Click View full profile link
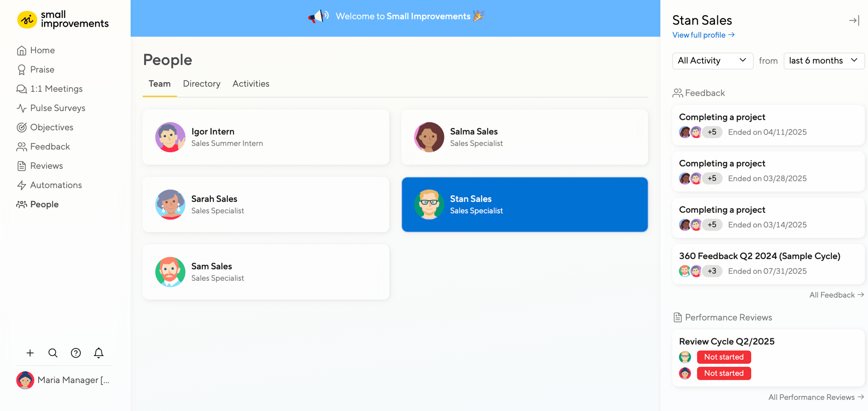The width and height of the screenshot is (868, 411). point(703,35)
